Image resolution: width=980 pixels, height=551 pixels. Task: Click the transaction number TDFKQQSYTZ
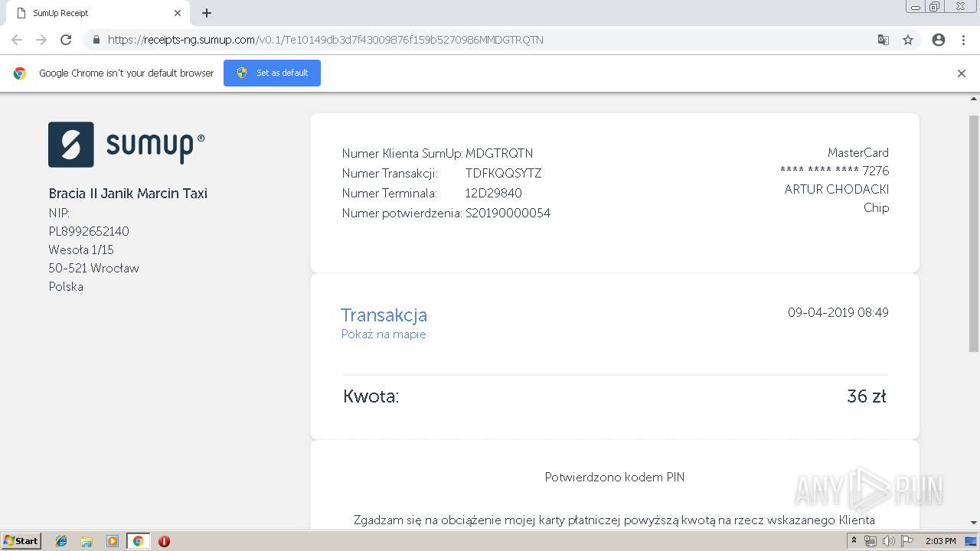click(x=503, y=173)
